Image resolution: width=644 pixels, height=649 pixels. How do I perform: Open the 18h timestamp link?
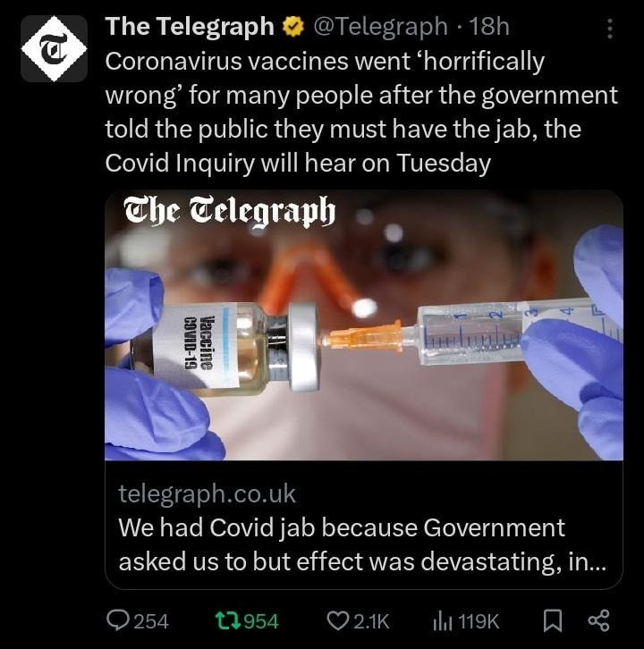point(489,27)
